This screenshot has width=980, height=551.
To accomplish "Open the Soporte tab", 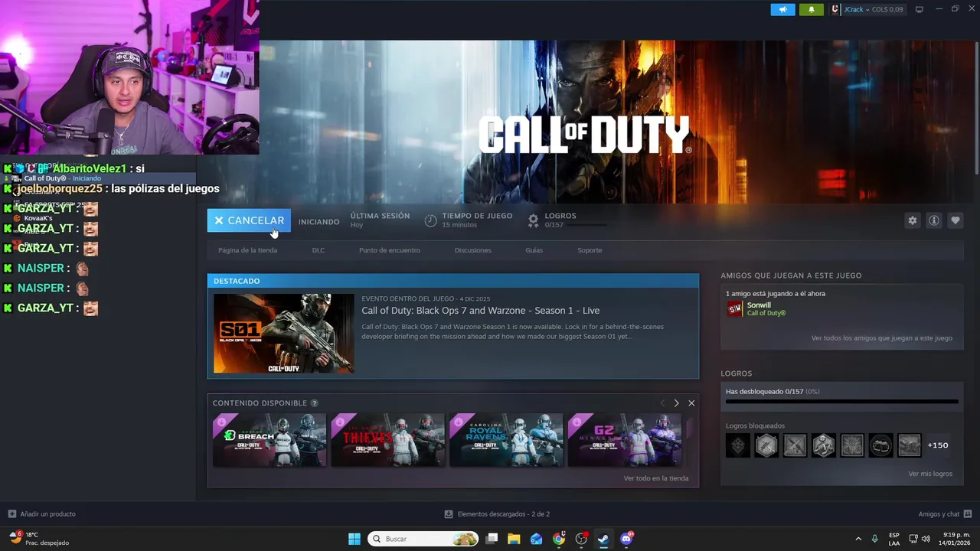I will point(590,250).
